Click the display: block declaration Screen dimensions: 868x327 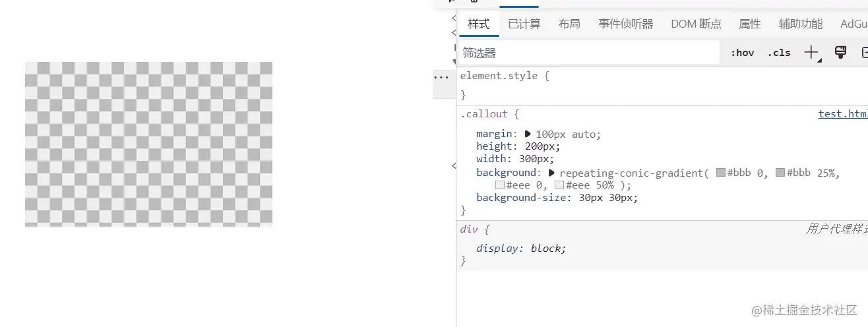(x=521, y=249)
